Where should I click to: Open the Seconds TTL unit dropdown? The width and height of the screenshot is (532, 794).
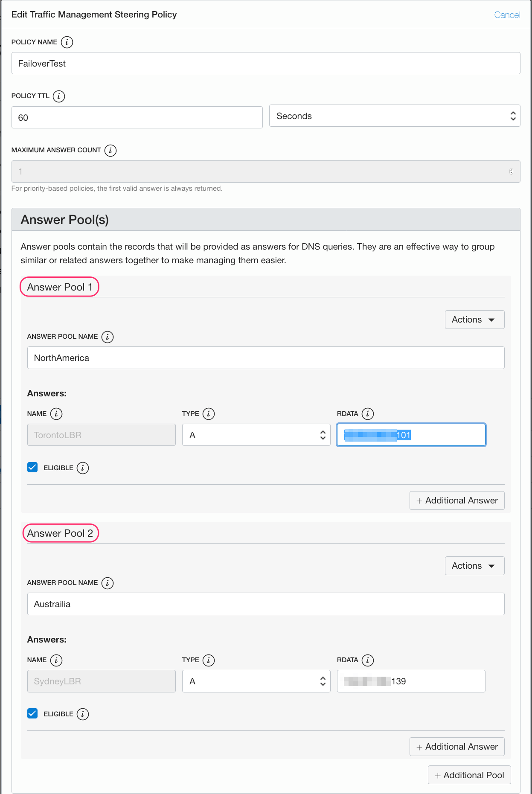pos(394,116)
